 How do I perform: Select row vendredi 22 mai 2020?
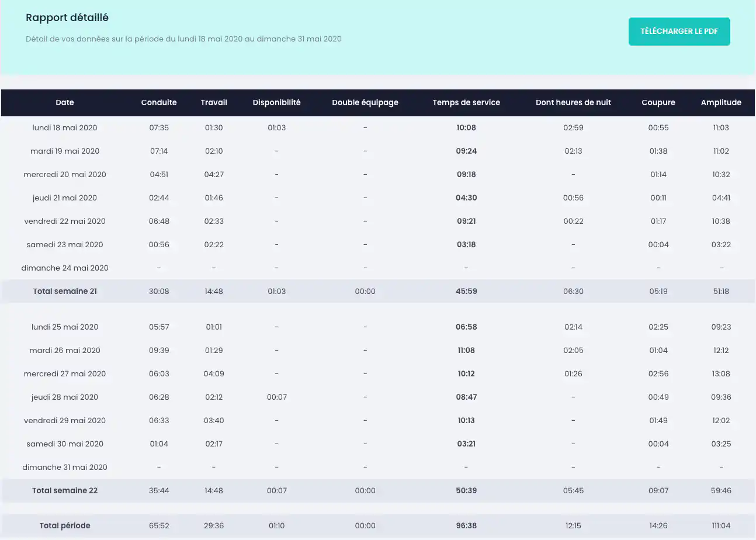(378, 221)
